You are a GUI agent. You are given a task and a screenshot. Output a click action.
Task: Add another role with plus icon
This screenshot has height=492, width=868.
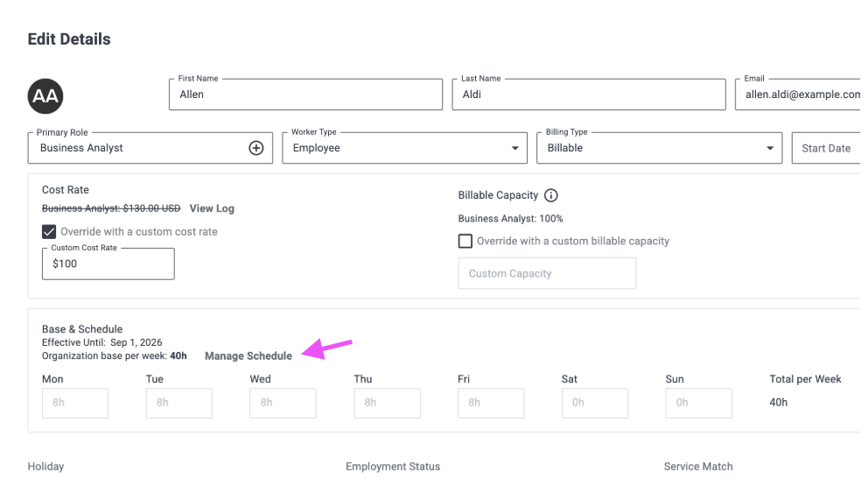point(255,148)
